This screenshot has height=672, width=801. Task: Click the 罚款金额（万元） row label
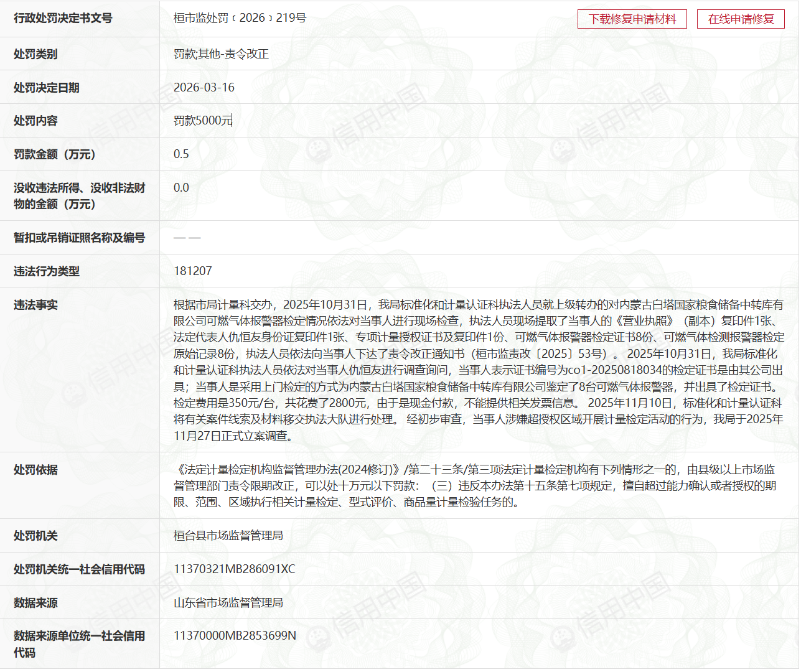click(x=54, y=154)
